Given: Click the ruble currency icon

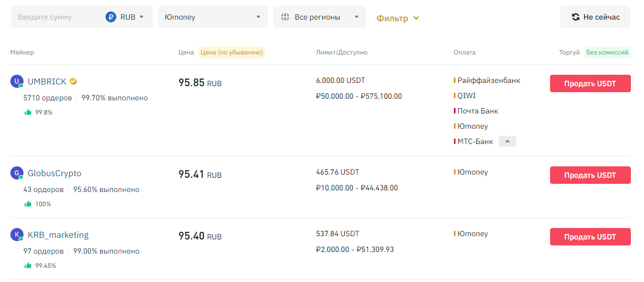Looking at the screenshot, I should (111, 17).
